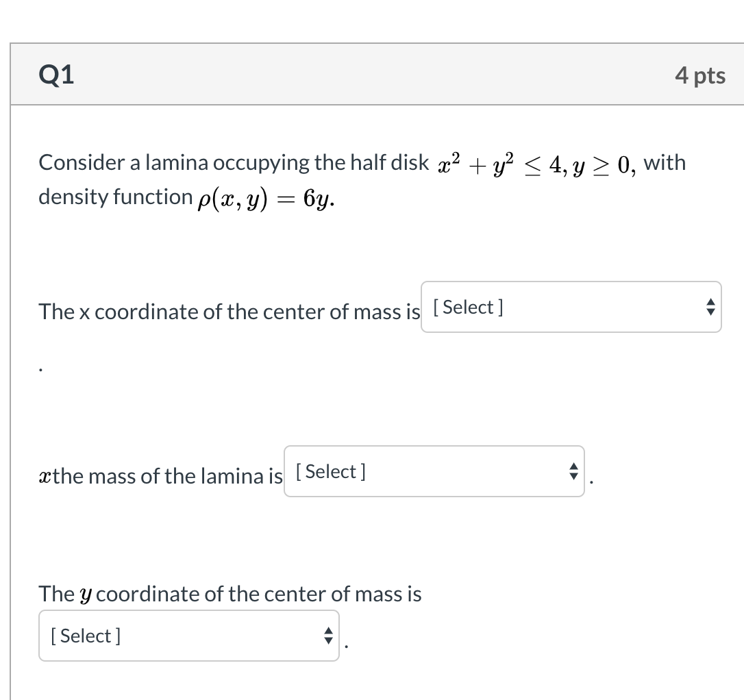The width and height of the screenshot is (744, 700).
Task: Click the up-down arrow on the x coordinate dropdown
Action: [710, 307]
